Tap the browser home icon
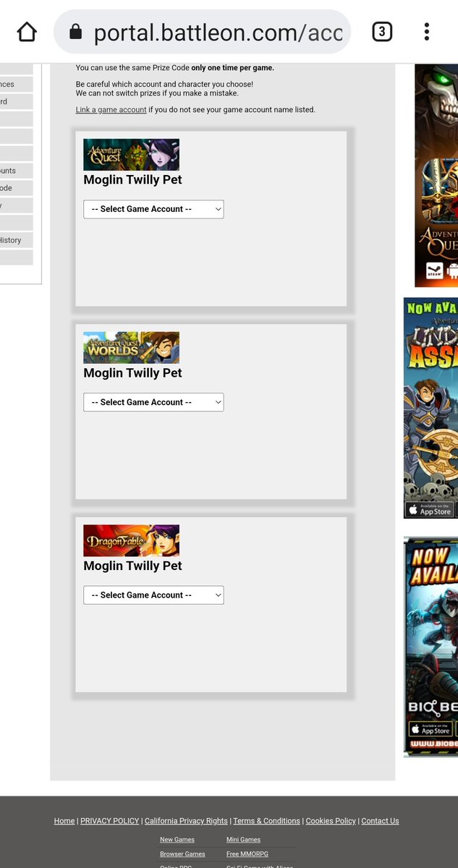The height and width of the screenshot is (868, 458). (27, 32)
